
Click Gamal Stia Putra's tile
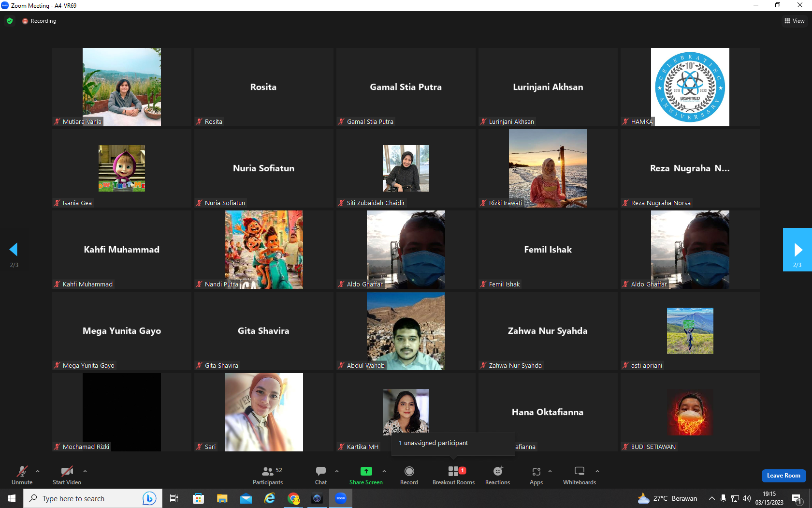(x=406, y=87)
